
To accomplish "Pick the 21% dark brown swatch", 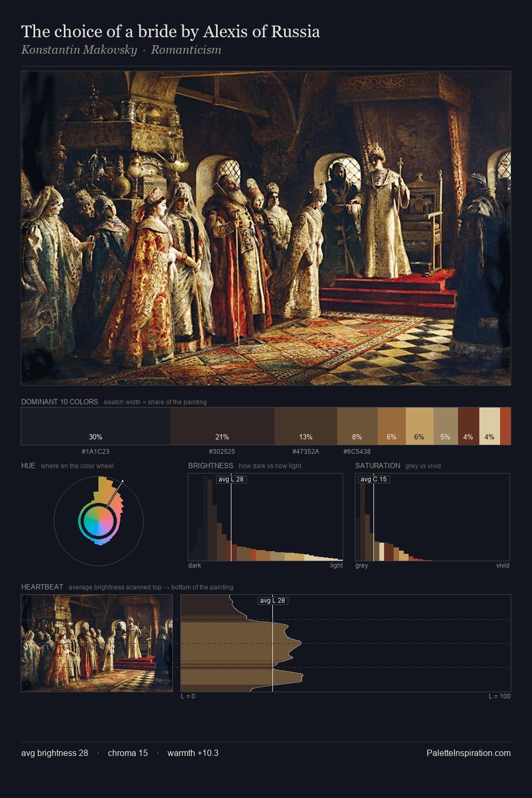I will pos(222,426).
